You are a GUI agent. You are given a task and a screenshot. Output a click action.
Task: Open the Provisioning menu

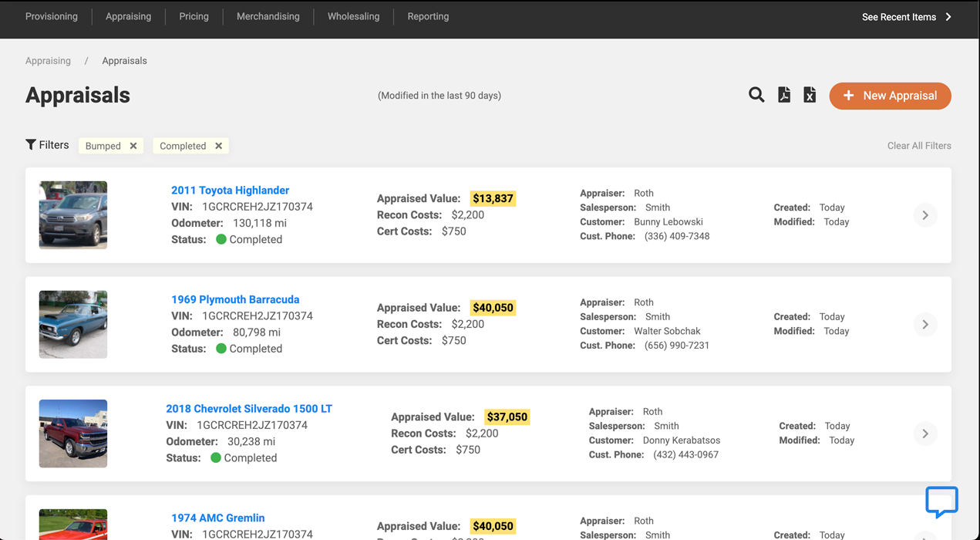(52, 16)
